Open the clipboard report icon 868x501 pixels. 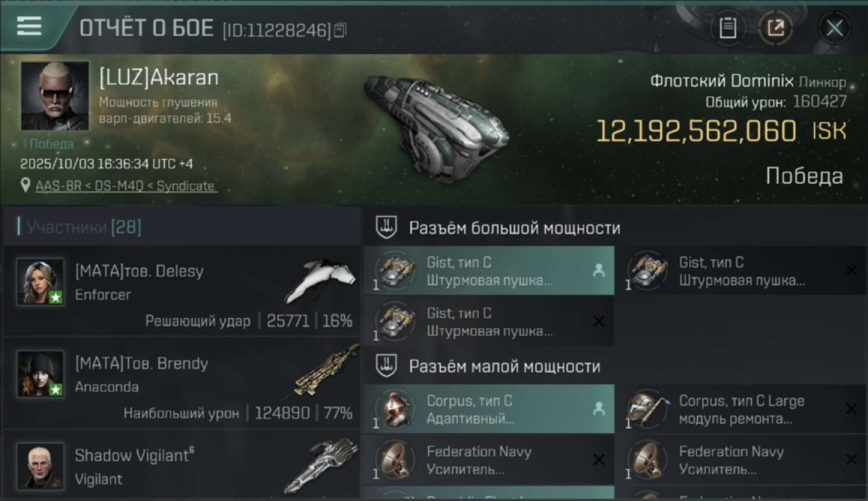pyautogui.click(x=728, y=28)
